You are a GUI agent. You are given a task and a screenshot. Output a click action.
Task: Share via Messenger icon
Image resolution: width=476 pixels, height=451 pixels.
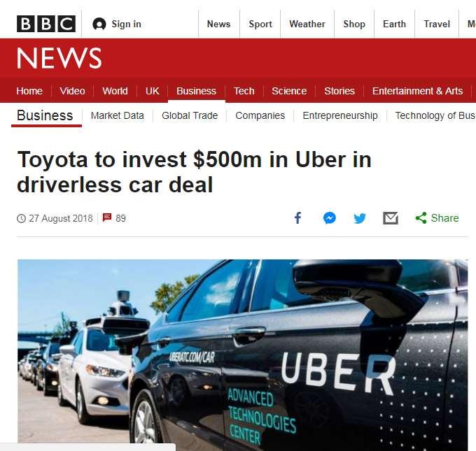(330, 218)
